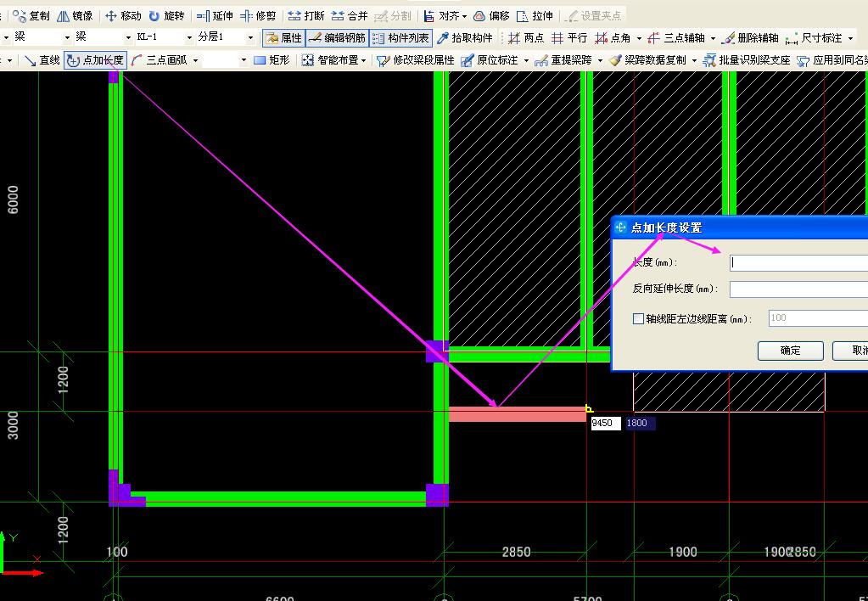Toggle the 编辑钢筋 rebar editing panel
This screenshot has width=868, height=601.
coord(337,37)
